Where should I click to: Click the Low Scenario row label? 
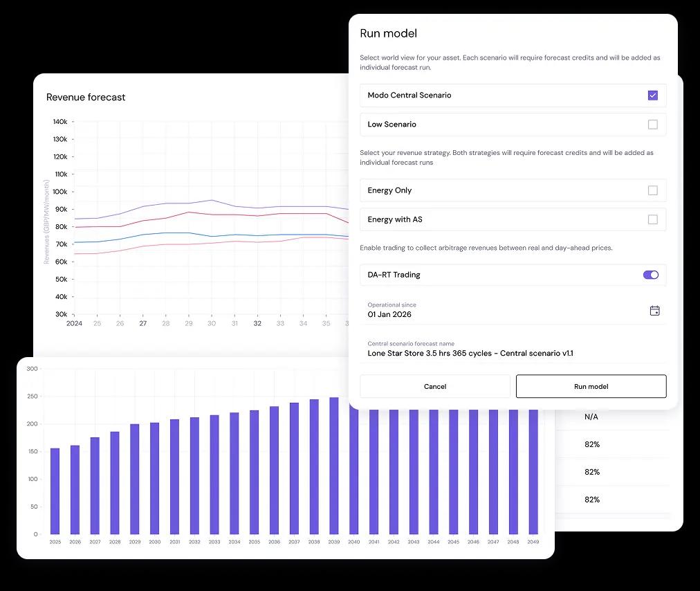coord(392,125)
